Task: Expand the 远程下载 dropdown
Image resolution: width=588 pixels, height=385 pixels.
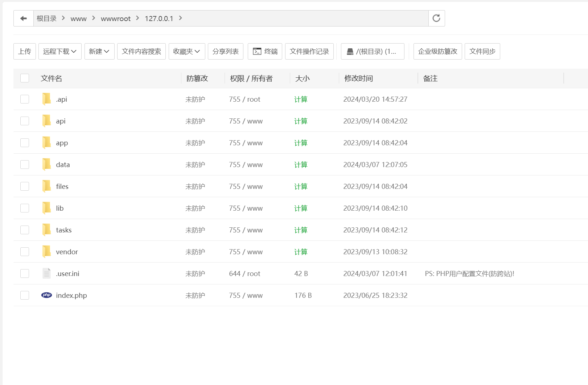Action: (x=60, y=52)
